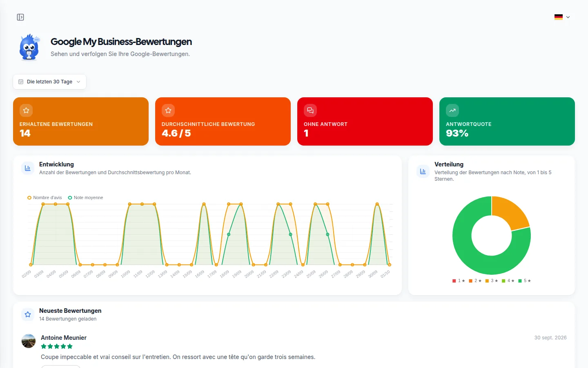The image size is (588, 368).
Task: Click the "ERHALTENE BEWERTUNGEN" card label
Action: (x=56, y=124)
